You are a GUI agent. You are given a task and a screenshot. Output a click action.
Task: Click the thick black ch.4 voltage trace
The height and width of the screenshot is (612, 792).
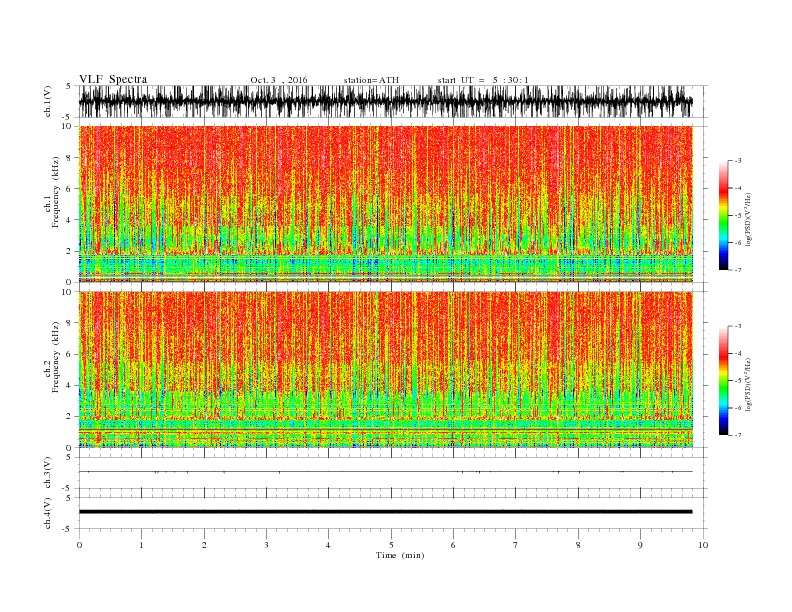386,512
